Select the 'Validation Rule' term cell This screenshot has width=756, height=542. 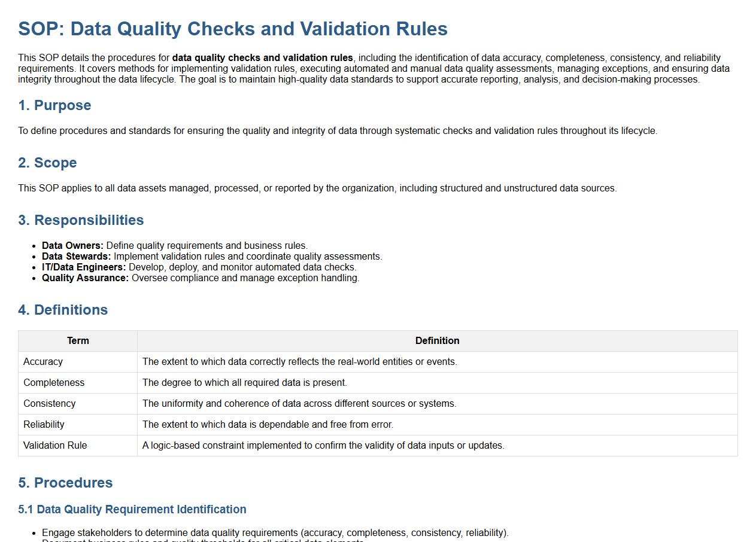tap(55, 446)
